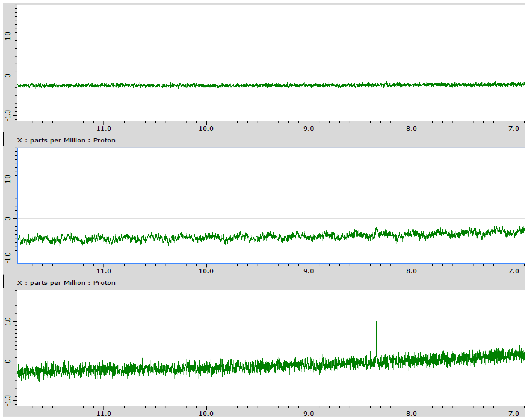Click the -1.0 y-axis label of bottom spectrum
530x420 pixels.
click(8, 400)
